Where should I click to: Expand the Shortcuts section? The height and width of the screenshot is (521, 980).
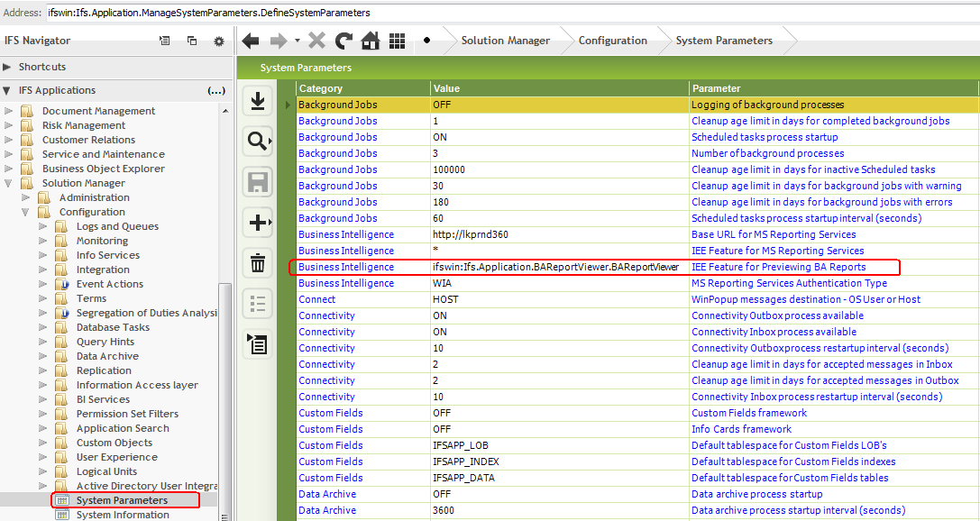[x=7, y=67]
